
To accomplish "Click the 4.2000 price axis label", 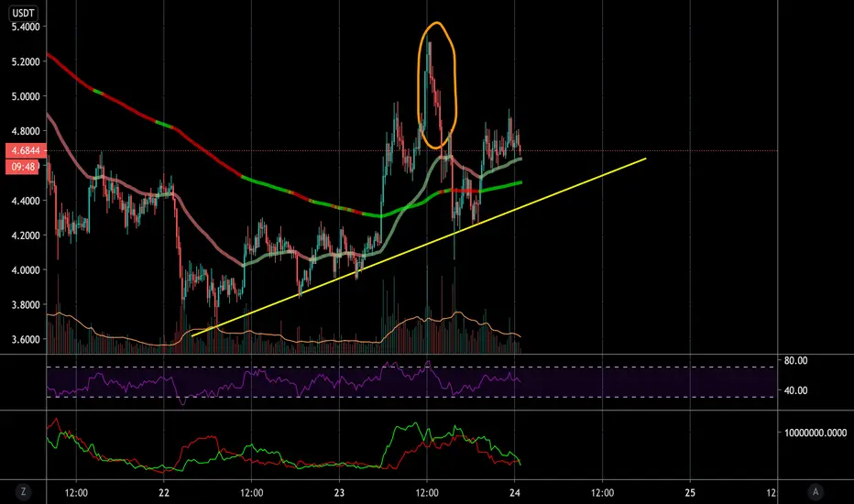I will point(26,236).
